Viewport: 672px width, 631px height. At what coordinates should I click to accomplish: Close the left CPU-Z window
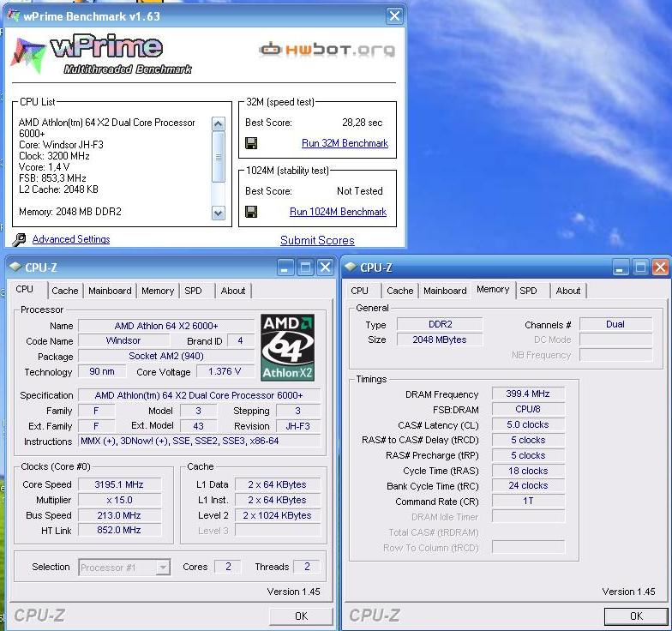[x=326, y=267]
